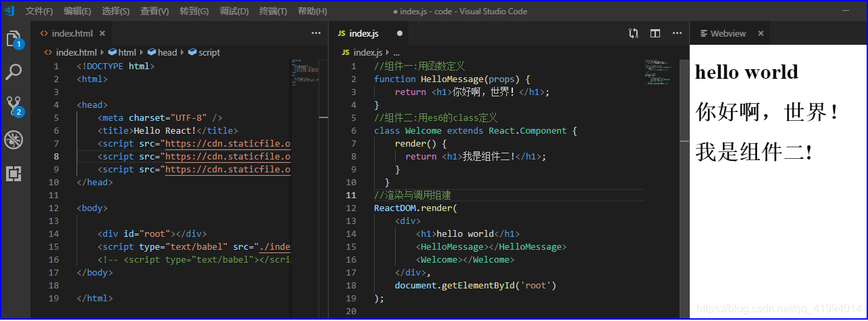Open the 终端(T) menu
Image resolution: width=868 pixels, height=321 pixels.
(273, 12)
